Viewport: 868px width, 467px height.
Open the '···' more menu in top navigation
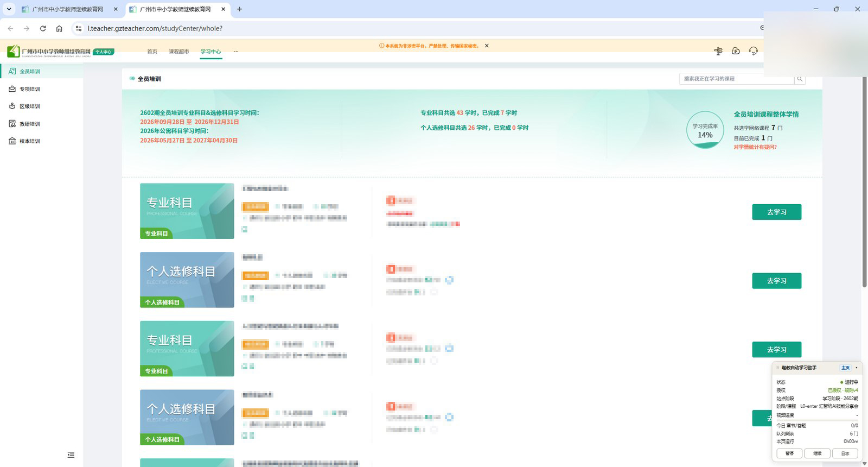(x=236, y=52)
